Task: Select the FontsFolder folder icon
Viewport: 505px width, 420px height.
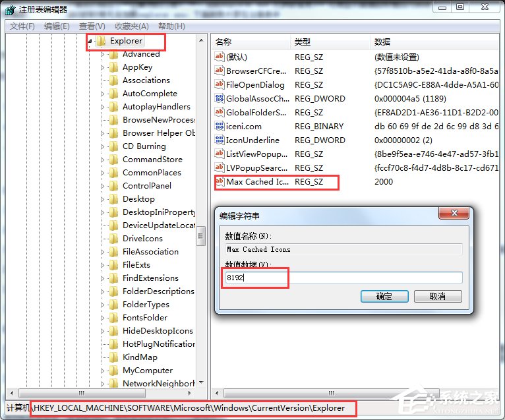Action: click(x=113, y=318)
